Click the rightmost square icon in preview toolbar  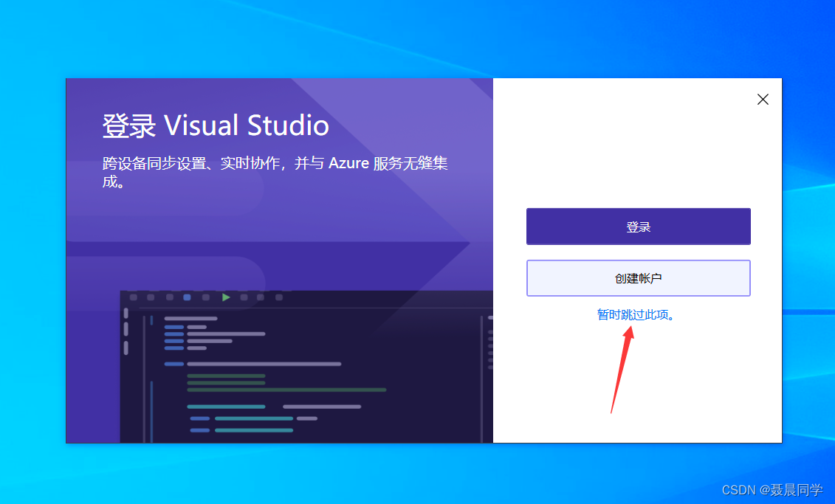point(279,297)
